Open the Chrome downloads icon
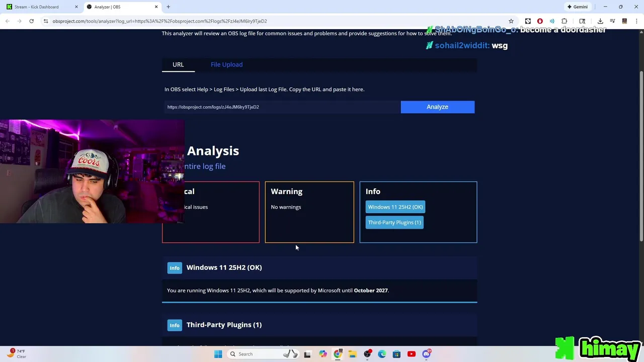Image resolution: width=644 pixels, height=362 pixels. pyautogui.click(x=600, y=21)
